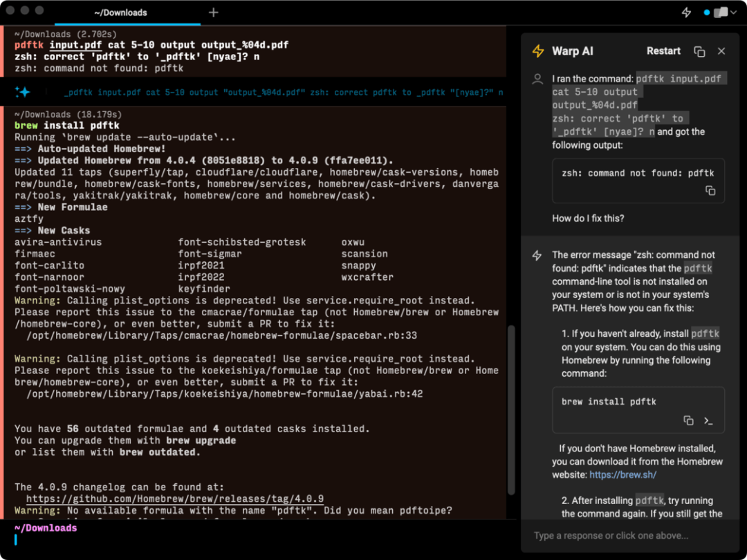
Task: Open a new terminal tab with plus
Action: click(214, 13)
